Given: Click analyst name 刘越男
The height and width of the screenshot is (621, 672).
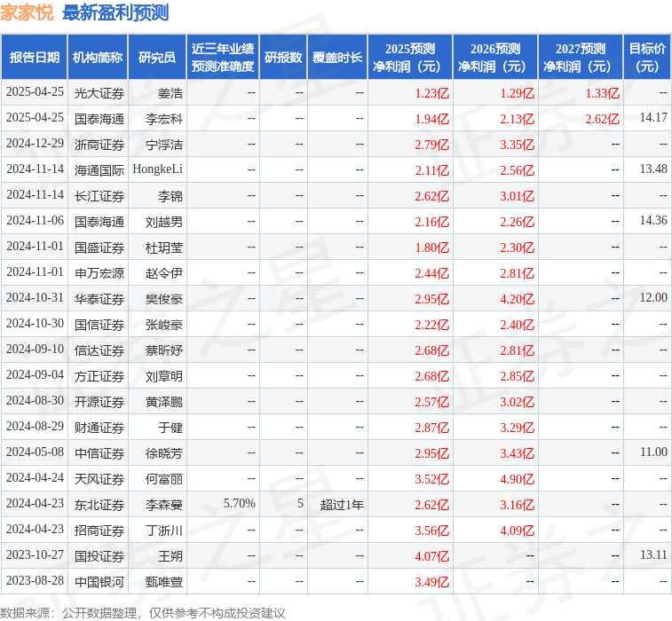Looking at the screenshot, I should pyautogui.click(x=163, y=222).
